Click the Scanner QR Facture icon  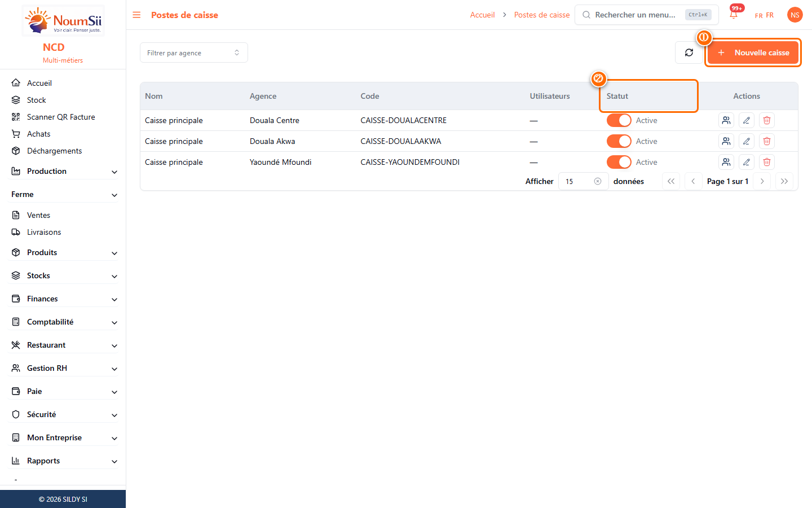tap(16, 117)
